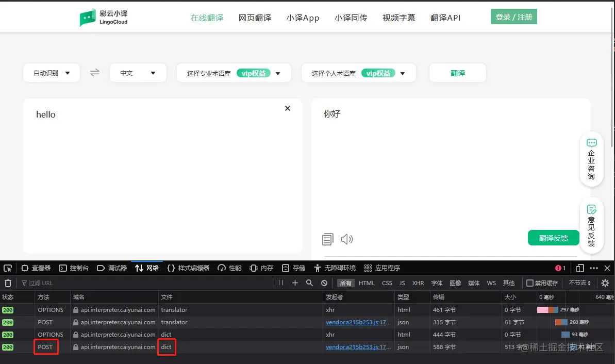Pause network request recording
Screen dimensions: 615x364
pyautogui.click(x=280, y=283)
